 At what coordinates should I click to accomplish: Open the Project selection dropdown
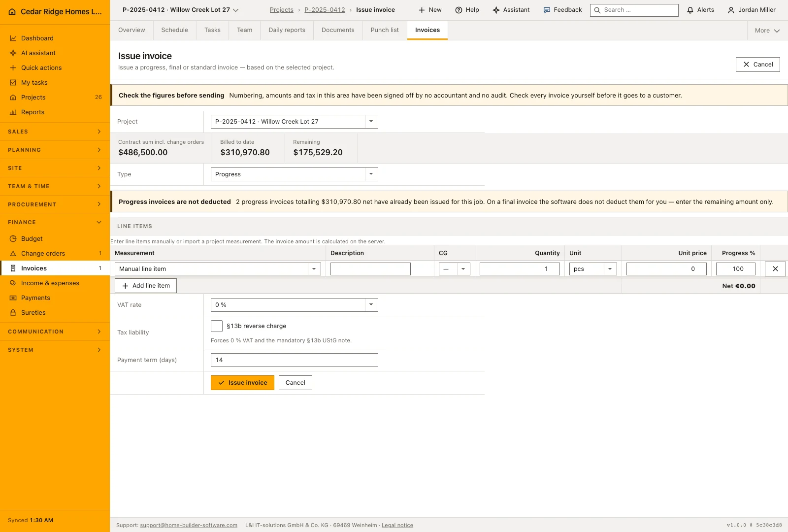(x=295, y=122)
